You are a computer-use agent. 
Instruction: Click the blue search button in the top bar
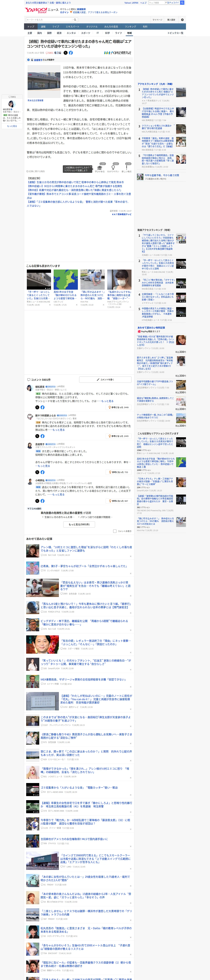pyautogui.click(x=182, y=3)
